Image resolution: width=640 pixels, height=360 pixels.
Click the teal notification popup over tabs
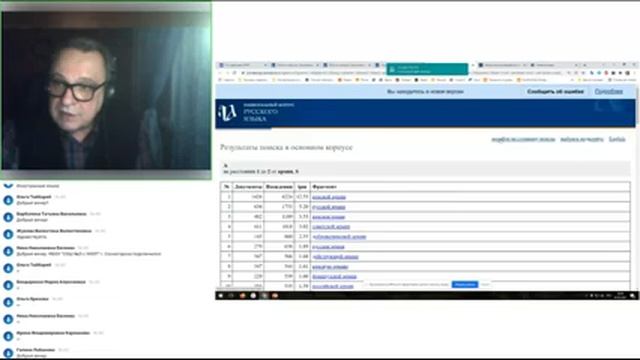[x=427, y=69]
